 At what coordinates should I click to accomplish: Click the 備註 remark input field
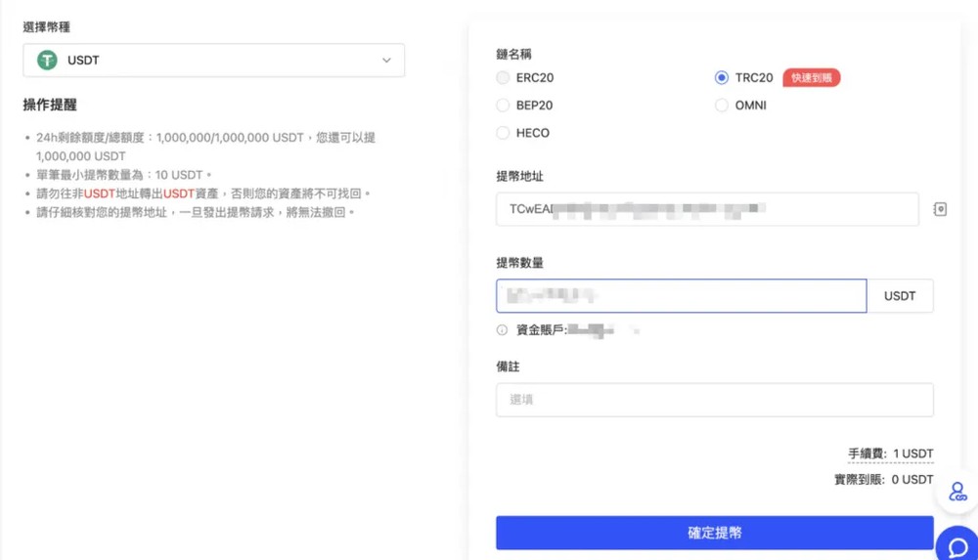coord(715,400)
